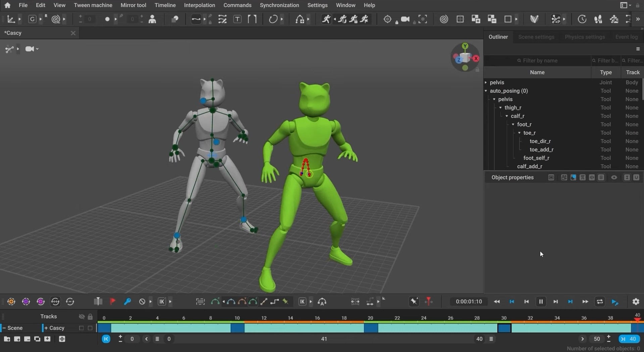644x352 pixels.
Task: Switch to the Scene settings tab
Action: pyautogui.click(x=536, y=37)
